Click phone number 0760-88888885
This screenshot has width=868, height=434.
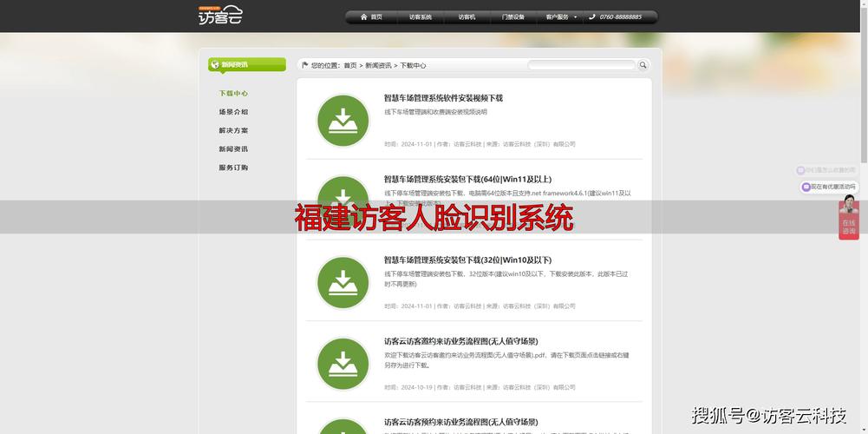tap(621, 17)
